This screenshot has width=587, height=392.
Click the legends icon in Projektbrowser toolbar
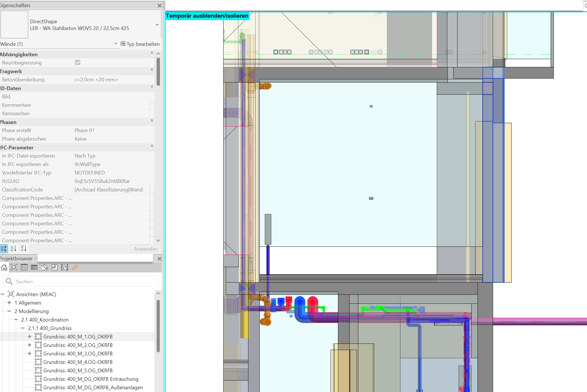point(24,268)
